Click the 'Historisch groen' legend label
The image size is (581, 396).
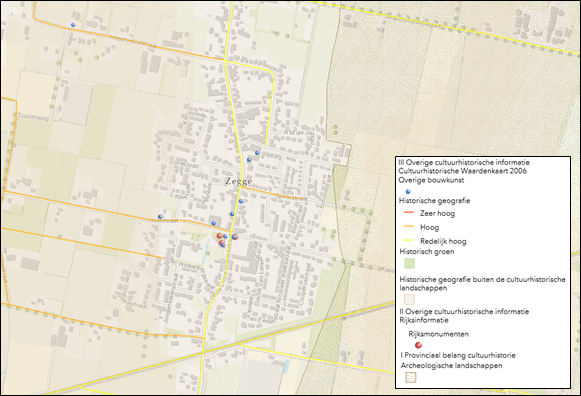coord(427,252)
